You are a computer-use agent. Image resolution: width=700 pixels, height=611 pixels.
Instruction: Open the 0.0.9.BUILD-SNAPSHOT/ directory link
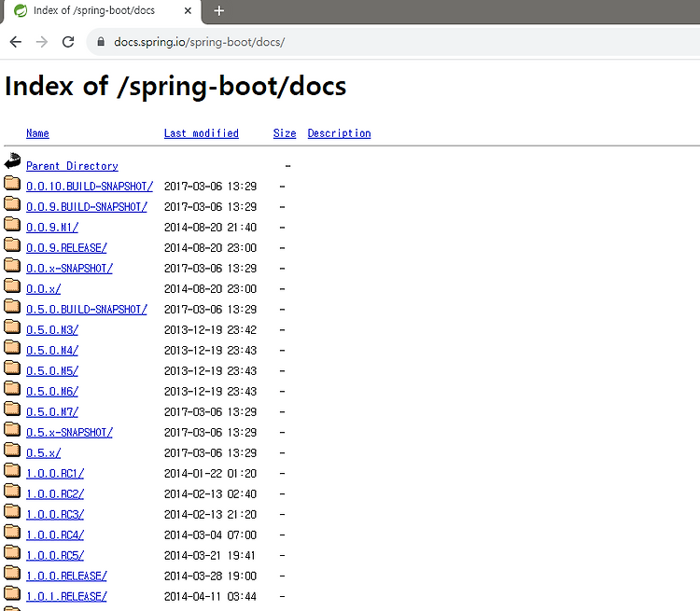click(87, 207)
